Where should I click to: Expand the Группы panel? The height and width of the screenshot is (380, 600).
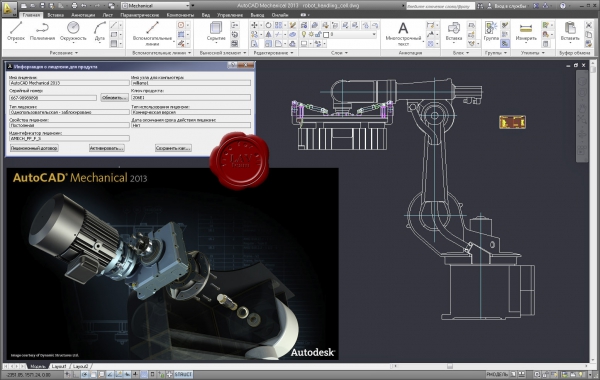(x=496, y=53)
